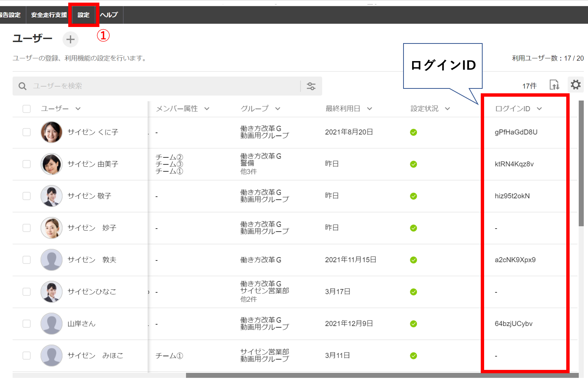Check the box for サイゼン 敦夫

[x=27, y=260]
